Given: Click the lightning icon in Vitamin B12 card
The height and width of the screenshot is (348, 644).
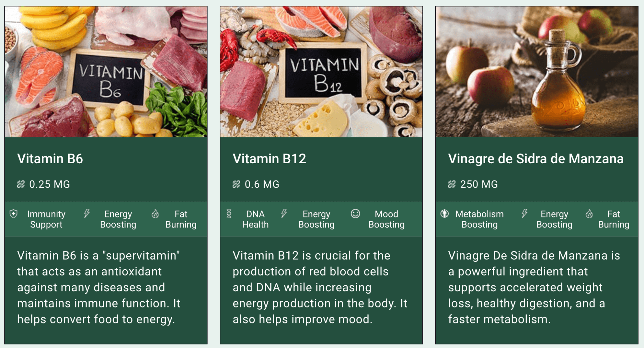Looking at the screenshot, I should coord(284,214).
